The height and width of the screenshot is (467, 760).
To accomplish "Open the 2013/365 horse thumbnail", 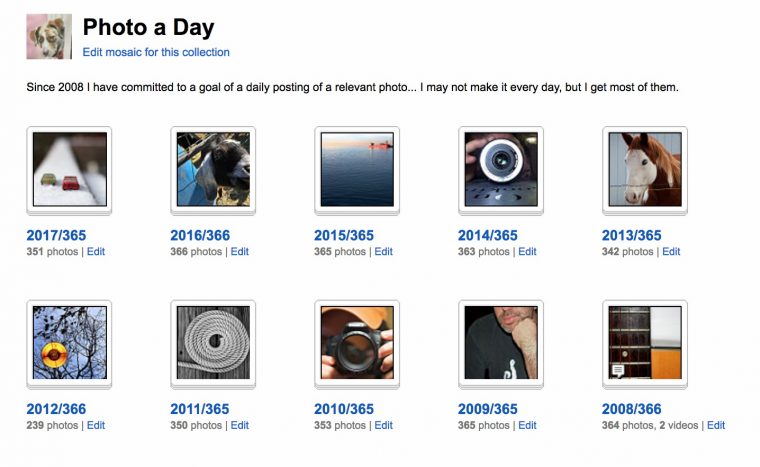I will click(x=645, y=169).
